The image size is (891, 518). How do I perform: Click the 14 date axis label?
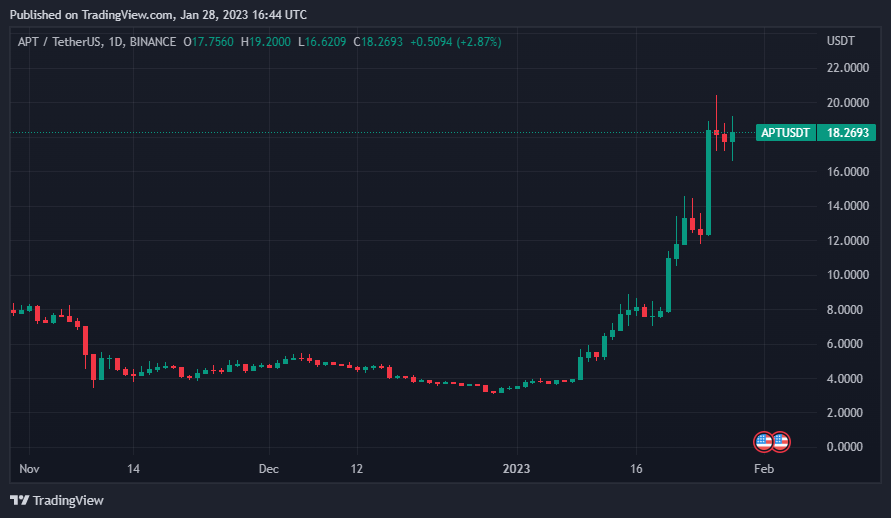point(133,469)
